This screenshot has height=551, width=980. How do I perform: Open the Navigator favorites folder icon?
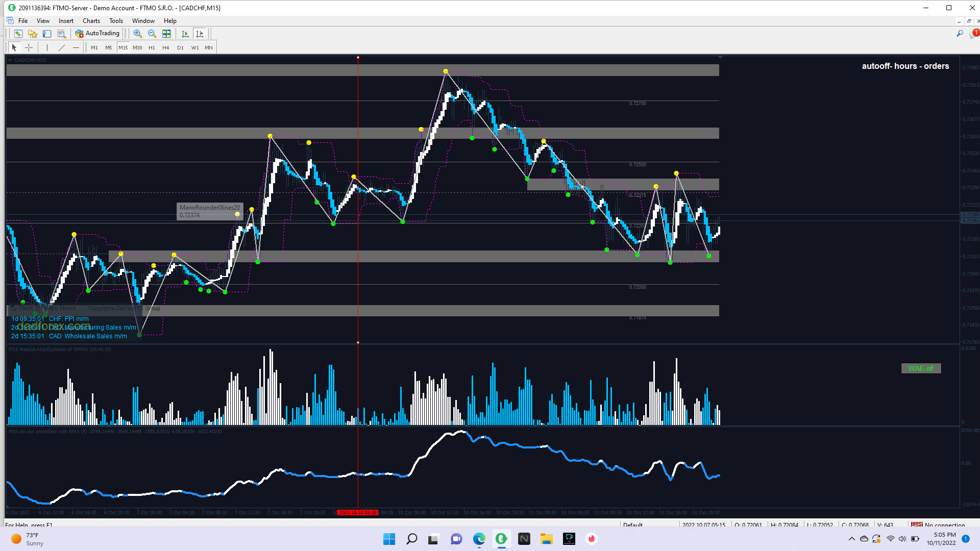click(x=33, y=34)
